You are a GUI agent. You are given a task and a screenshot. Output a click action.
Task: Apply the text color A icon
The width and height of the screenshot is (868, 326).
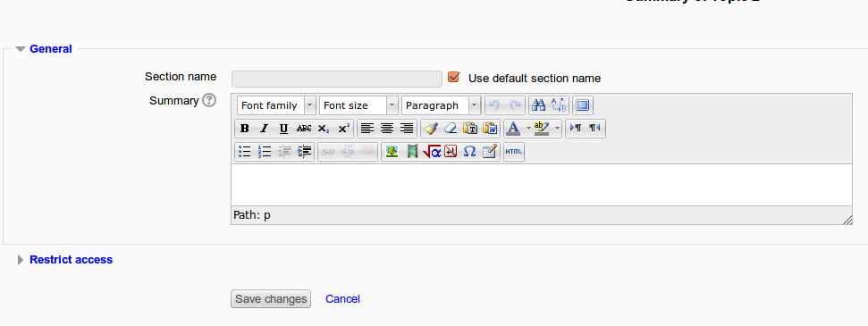pyautogui.click(x=514, y=129)
